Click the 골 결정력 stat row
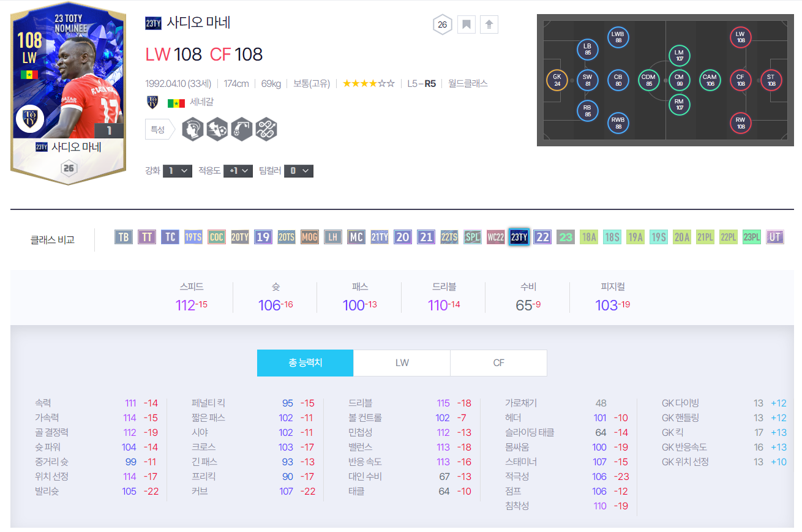 (96, 432)
